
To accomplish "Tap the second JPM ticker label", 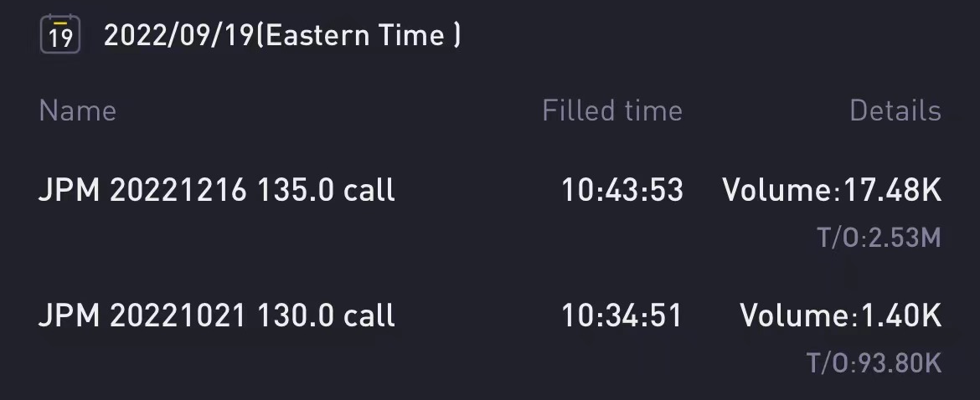I will point(70,315).
